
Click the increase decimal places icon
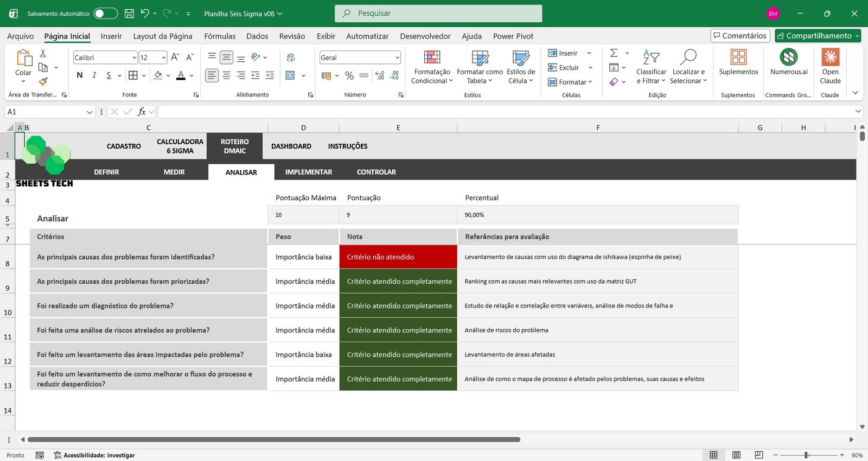380,75
